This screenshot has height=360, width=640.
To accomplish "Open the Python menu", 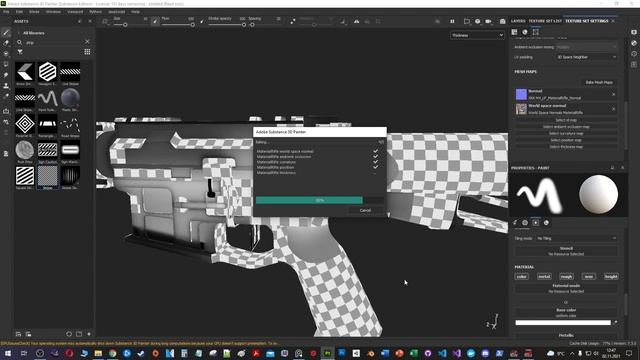I will [x=95, y=12].
